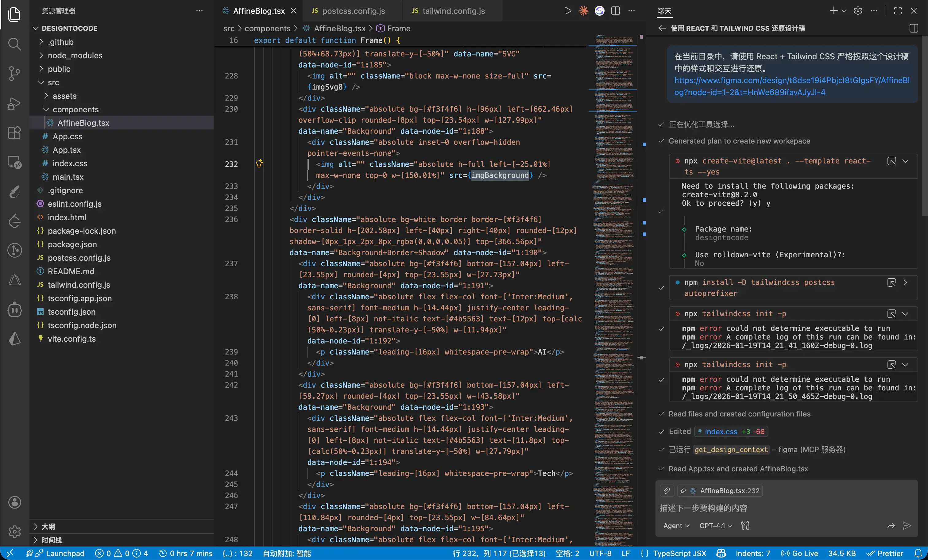Click the attach context paperclip icon
The image size is (928, 560).
(667, 491)
